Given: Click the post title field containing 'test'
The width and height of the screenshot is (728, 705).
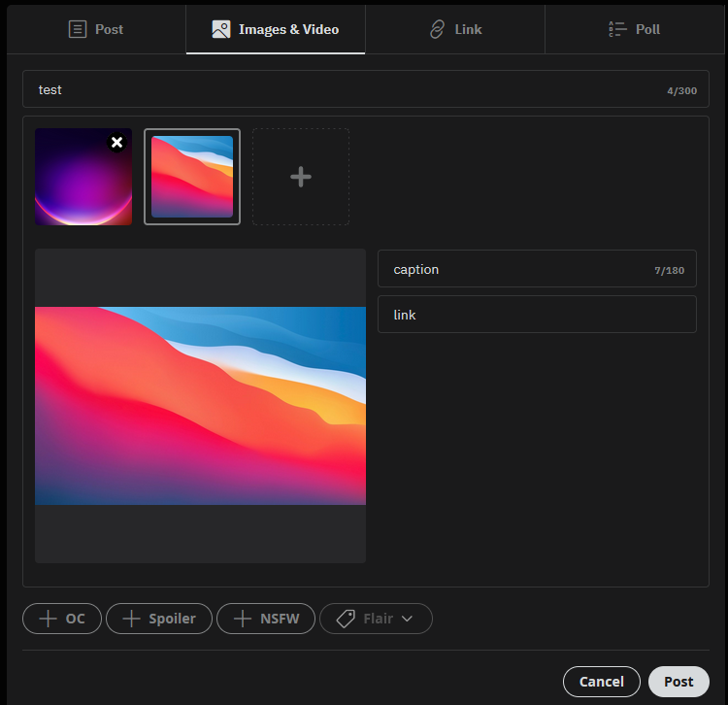Looking at the screenshot, I should pyautogui.click(x=365, y=89).
